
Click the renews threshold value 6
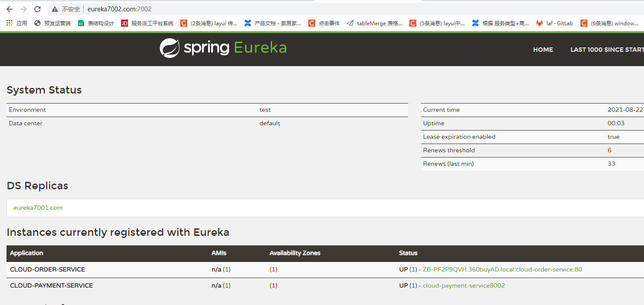(610, 150)
